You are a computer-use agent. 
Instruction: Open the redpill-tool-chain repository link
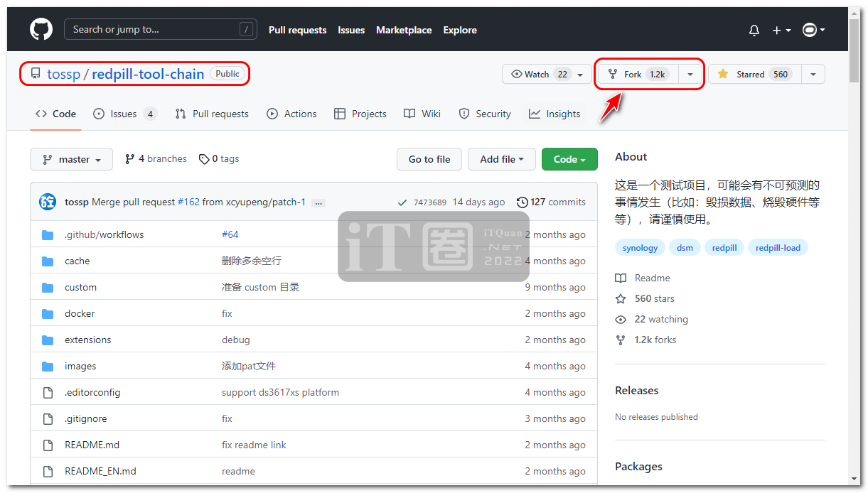pos(148,74)
